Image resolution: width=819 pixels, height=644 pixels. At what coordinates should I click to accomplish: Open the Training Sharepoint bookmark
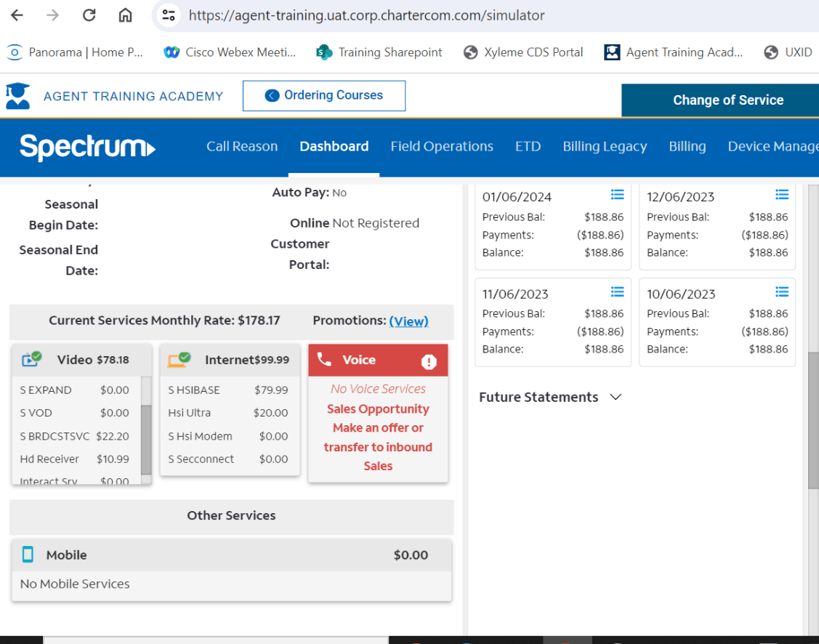tap(380, 52)
